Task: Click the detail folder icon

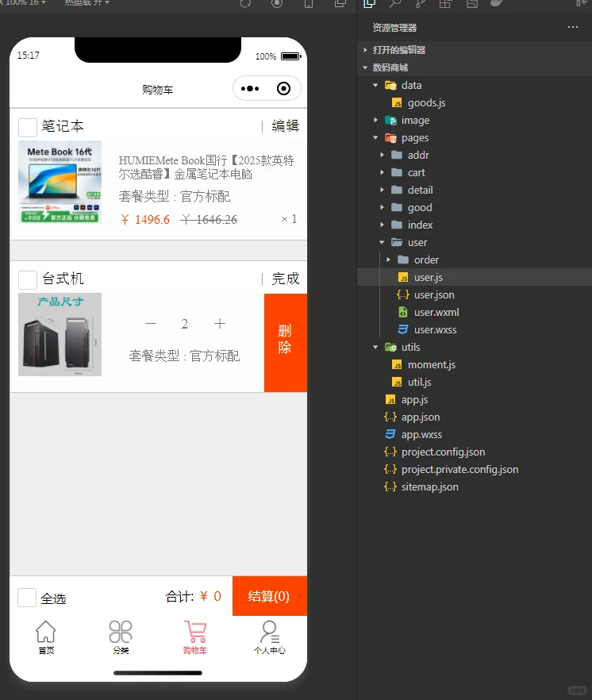Action: click(397, 190)
